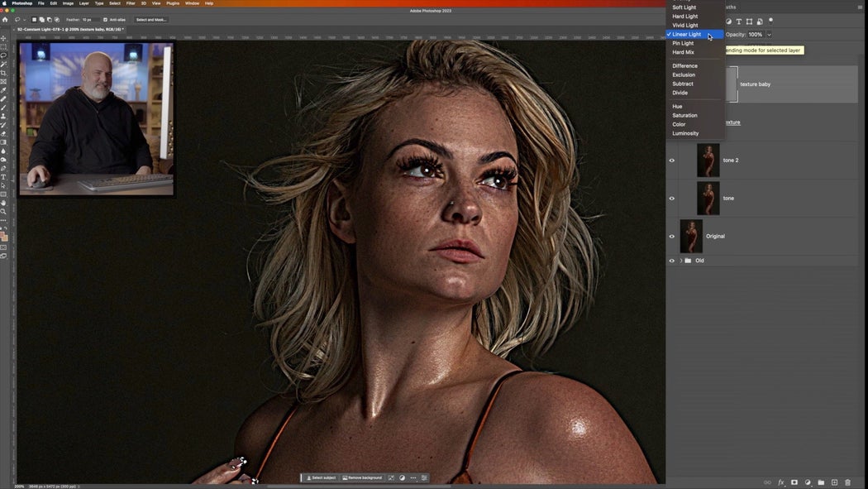Click the Add layer mask icon
Screen dimensions: 868x489
tap(794, 482)
